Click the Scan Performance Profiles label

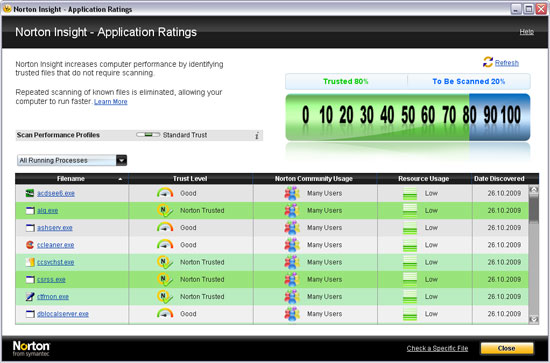(58, 135)
